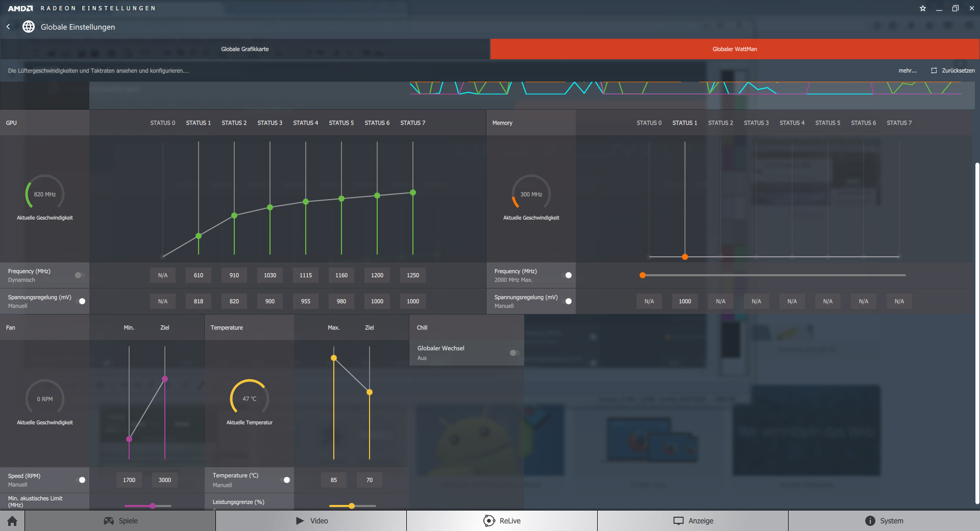Click the fan Min. speed field 1700

[129, 480]
